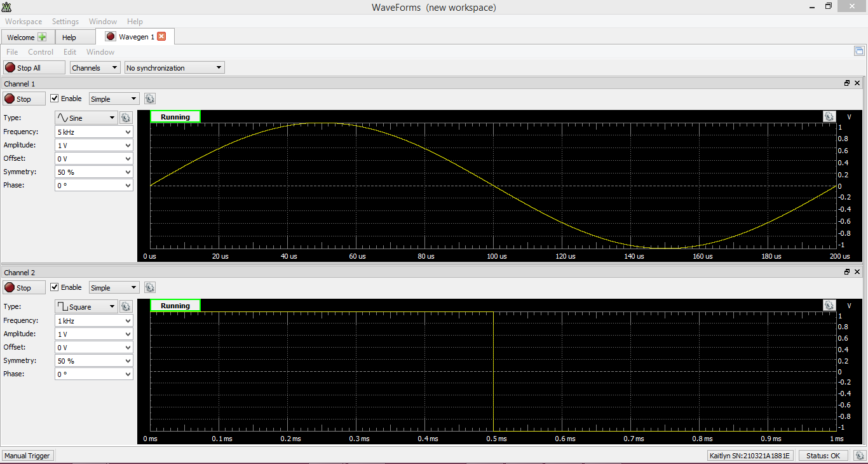Toggle Channel 2 Enable checkbox
The image size is (868, 464).
(x=55, y=287)
